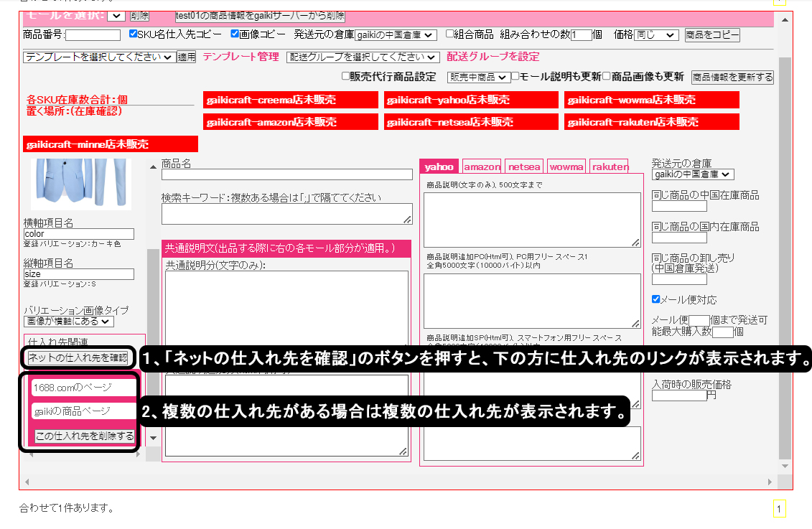Click the ネットの仕入れ先を確認 button
Image resolution: width=812 pixels, height=529 pixels.
[78, 357]
